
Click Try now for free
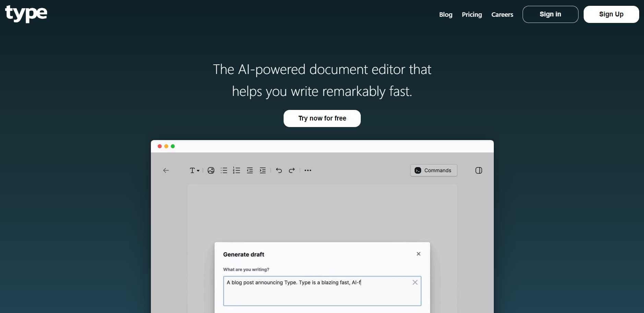(x=322, y=118)
